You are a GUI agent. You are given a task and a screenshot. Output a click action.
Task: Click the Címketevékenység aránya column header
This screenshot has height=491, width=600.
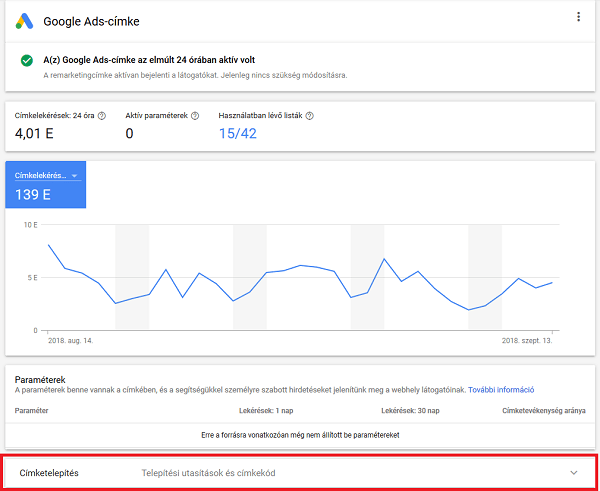coord(544,411)
